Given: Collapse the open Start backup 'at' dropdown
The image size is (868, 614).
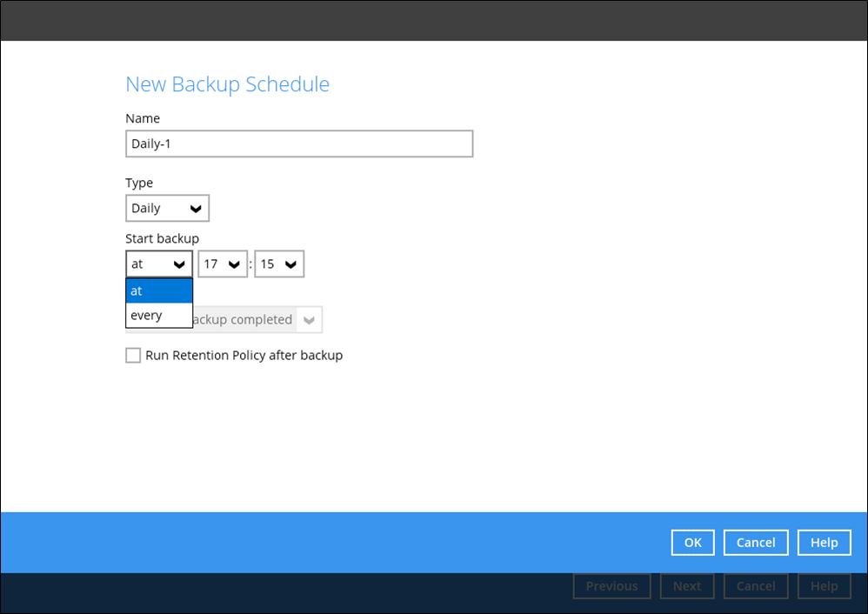Looking at the screenshot, I should pyautogui.click(x=158, y=264).
